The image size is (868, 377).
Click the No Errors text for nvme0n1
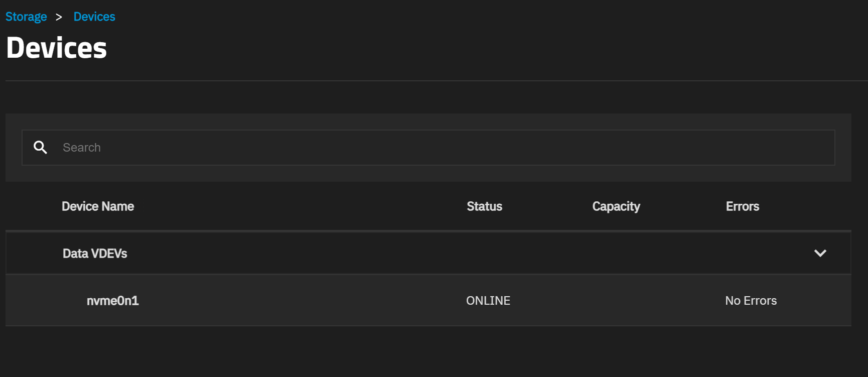point(751,301)
